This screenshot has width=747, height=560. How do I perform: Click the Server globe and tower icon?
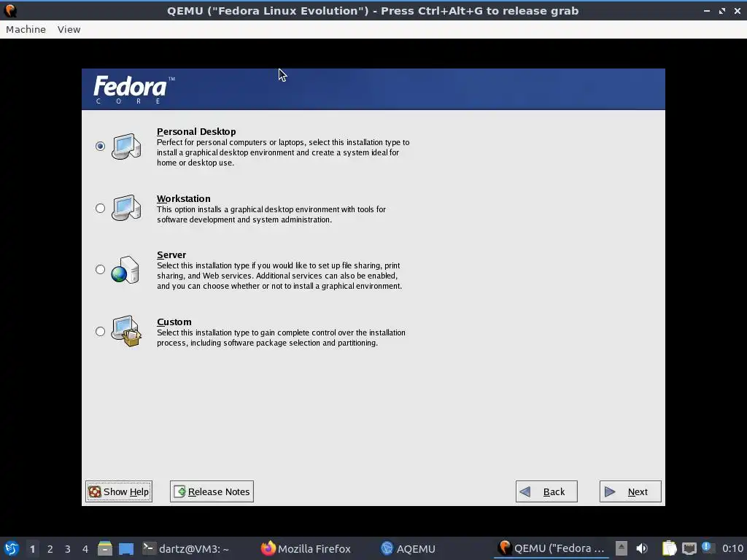tap(125, 270)
